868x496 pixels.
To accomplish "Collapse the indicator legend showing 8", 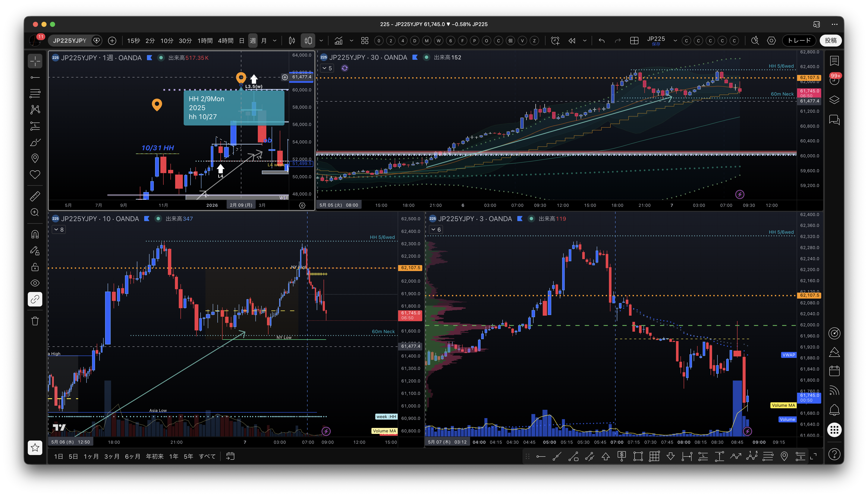I will pyautogui.click(x=59, y=230).
